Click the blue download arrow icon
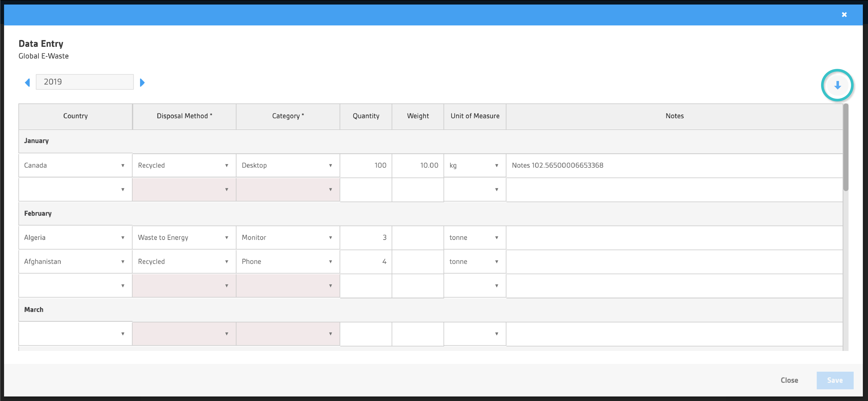The image size is (868, 401). click(x=837, y=85)
